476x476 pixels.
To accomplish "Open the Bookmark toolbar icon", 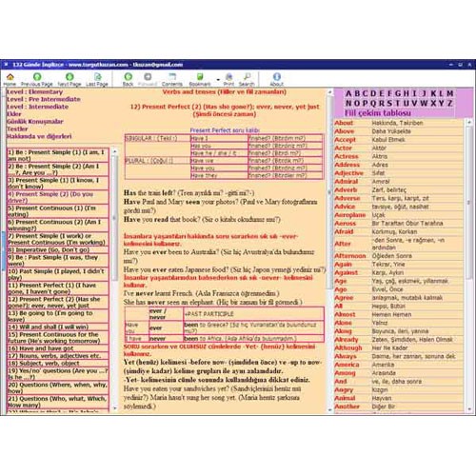I will click(200, 77).
